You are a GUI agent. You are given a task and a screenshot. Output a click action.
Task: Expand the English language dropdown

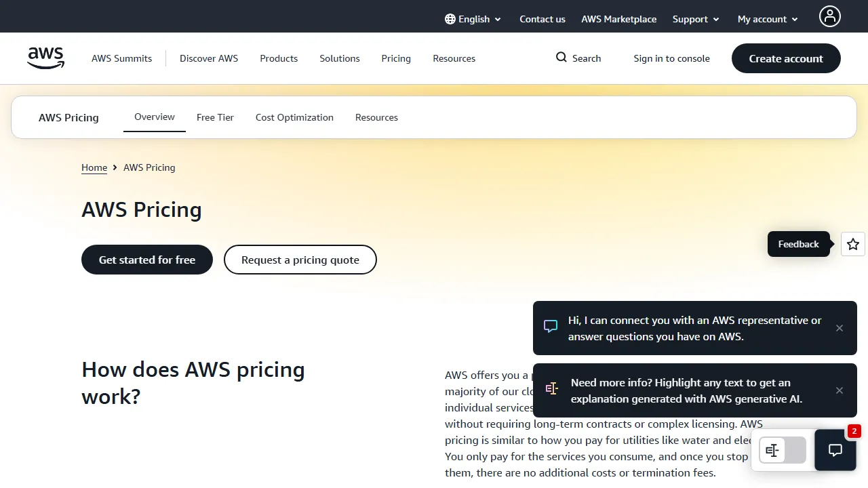[x=473, y=19]
